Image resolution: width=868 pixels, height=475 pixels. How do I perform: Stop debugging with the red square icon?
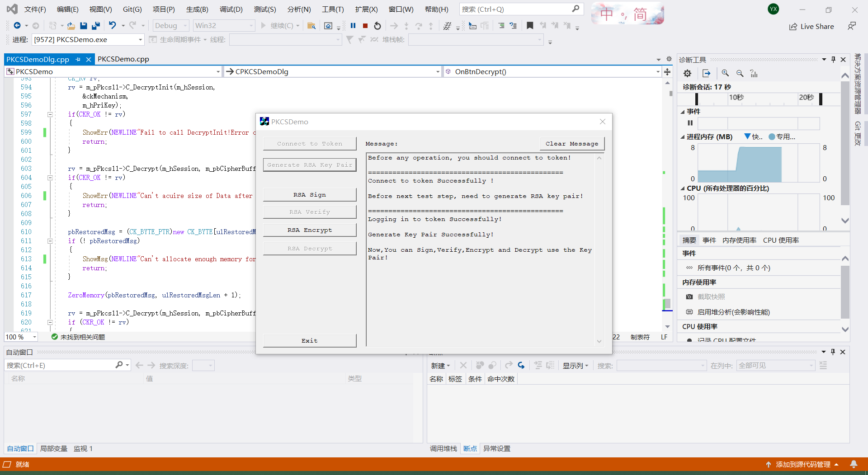click(x=365, y=26)
